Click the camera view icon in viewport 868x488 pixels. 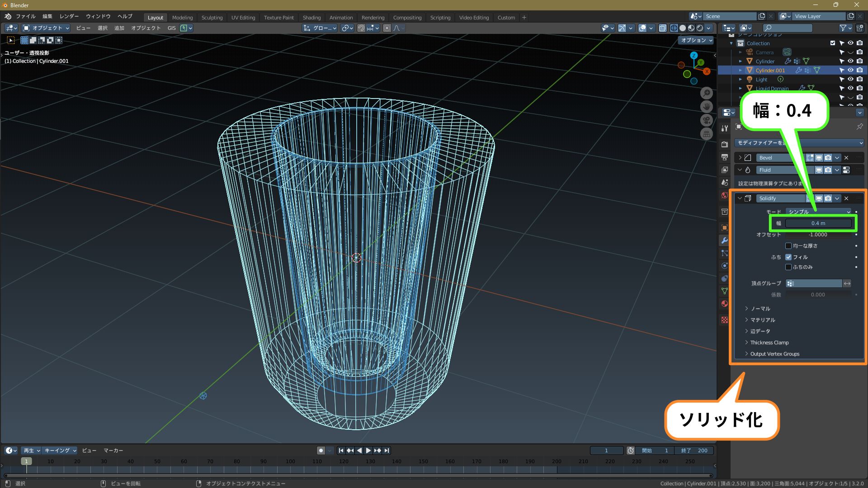[x=707, y=120]
